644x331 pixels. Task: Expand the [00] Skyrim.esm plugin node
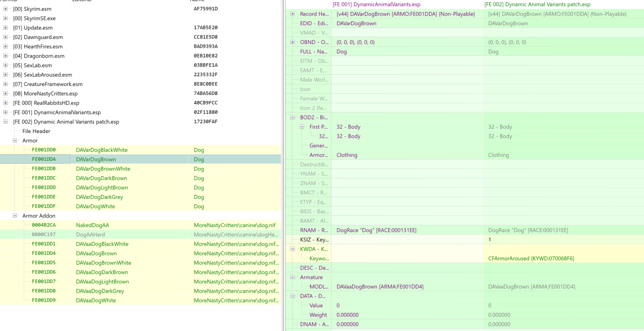coord(5,9)
